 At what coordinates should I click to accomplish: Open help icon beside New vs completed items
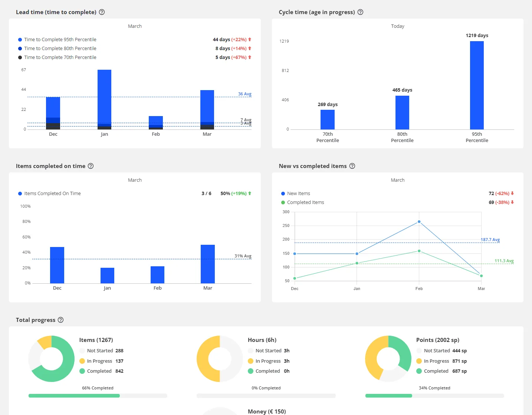click(x=352, y=166)
